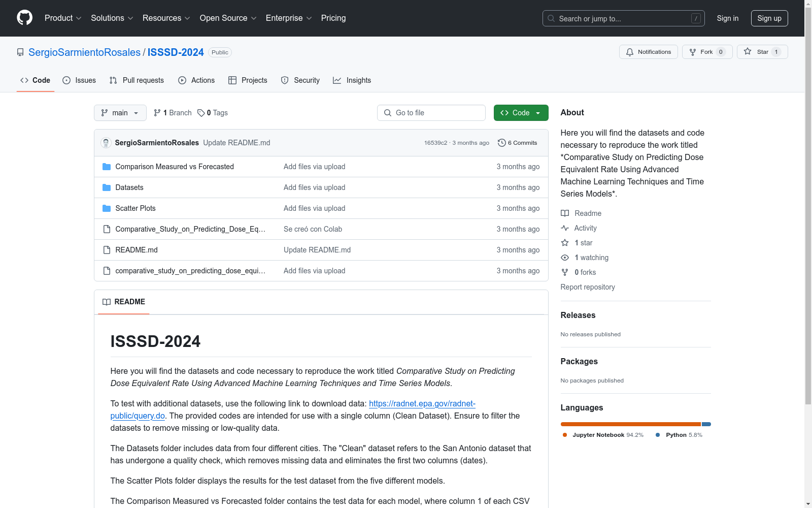812x508 pixels.
Task: Star this repository
Action: pos(762,52)
